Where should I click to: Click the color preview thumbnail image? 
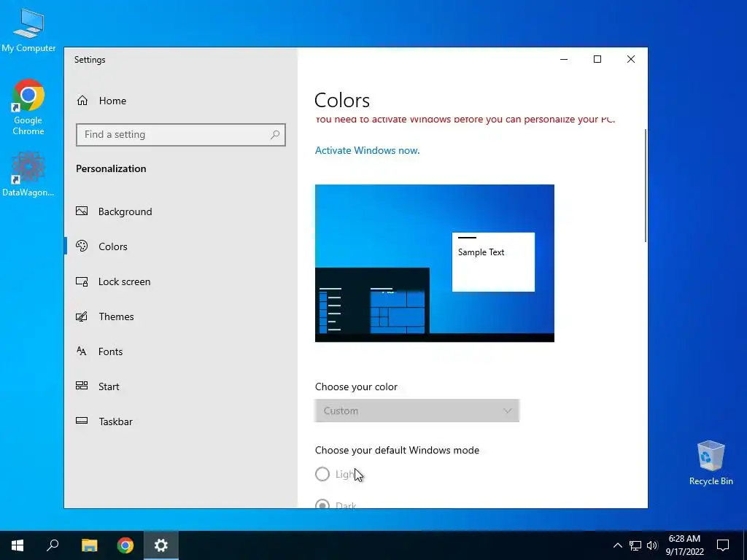[x=435, y=263]
